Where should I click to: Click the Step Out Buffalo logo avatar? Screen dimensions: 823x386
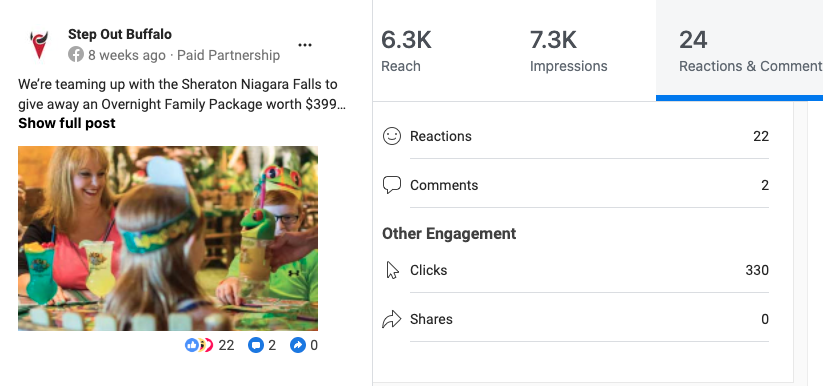39,45
